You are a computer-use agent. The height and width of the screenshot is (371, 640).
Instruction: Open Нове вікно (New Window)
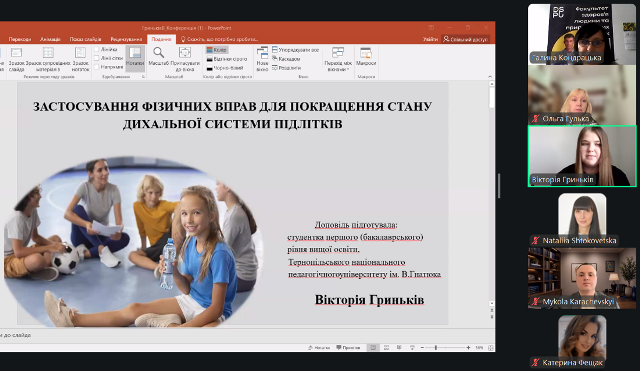262,59
